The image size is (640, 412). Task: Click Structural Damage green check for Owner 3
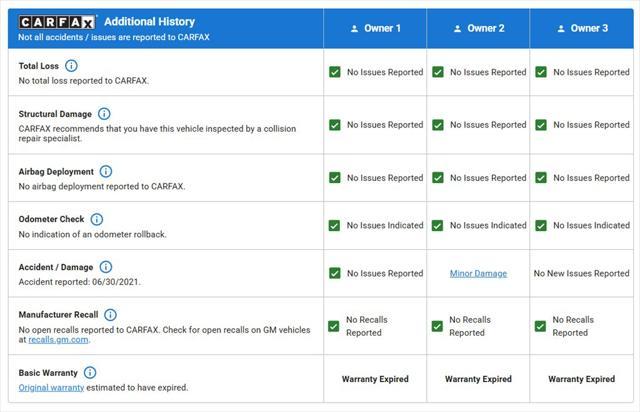click(x=541, y=125)
